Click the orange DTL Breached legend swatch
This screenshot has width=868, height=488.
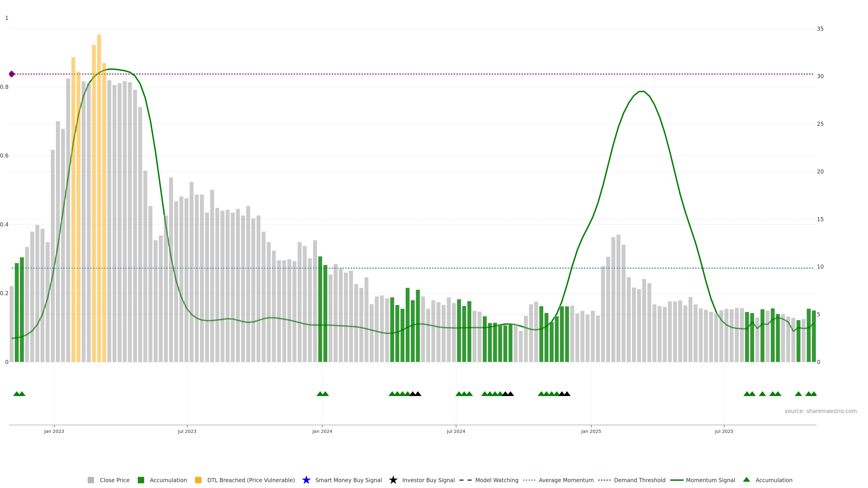click(198, 480)
